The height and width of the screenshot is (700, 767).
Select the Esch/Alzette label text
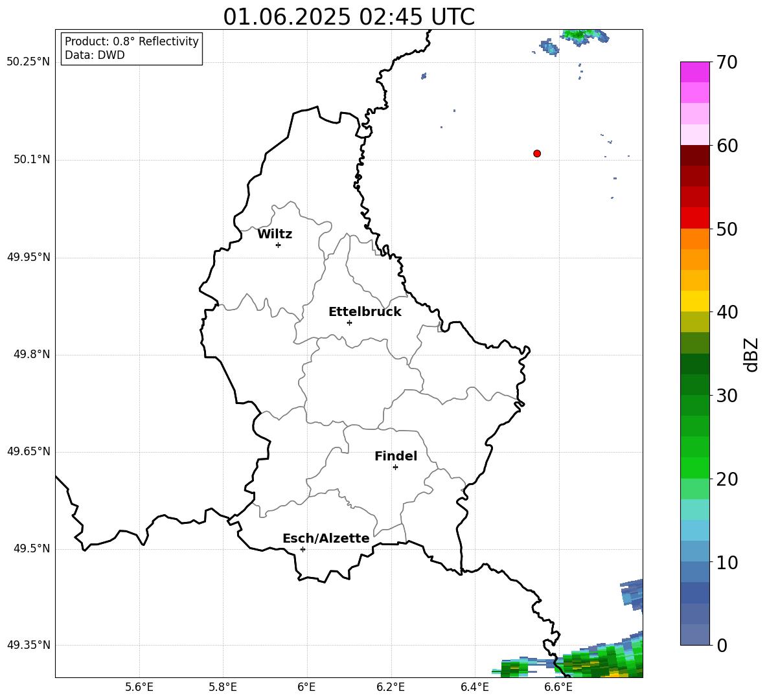point(326,538)
